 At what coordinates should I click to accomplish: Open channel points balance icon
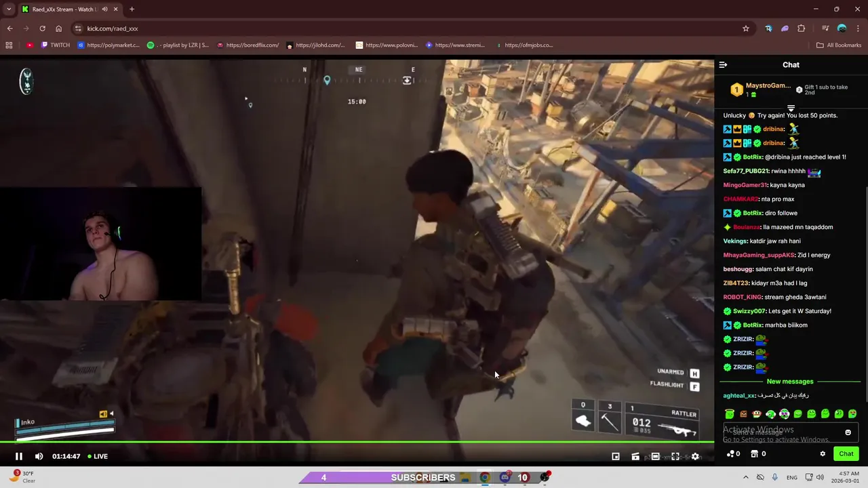coord(731,454)
